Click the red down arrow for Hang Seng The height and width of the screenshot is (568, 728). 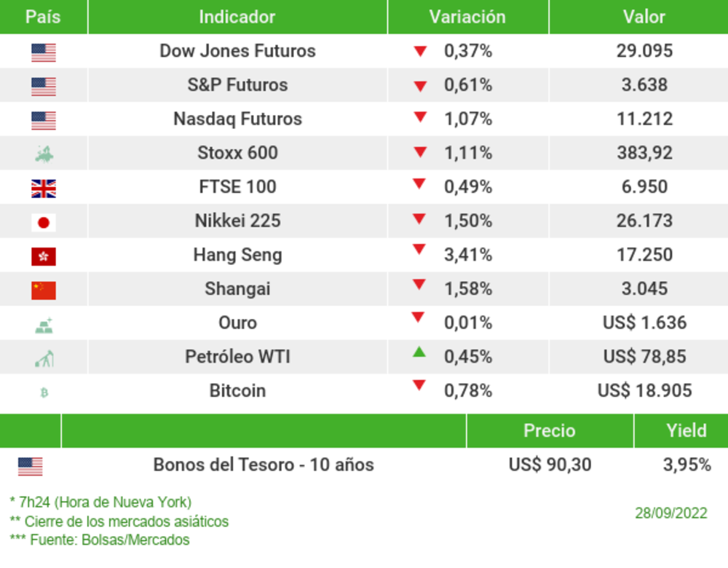point(419,251)
